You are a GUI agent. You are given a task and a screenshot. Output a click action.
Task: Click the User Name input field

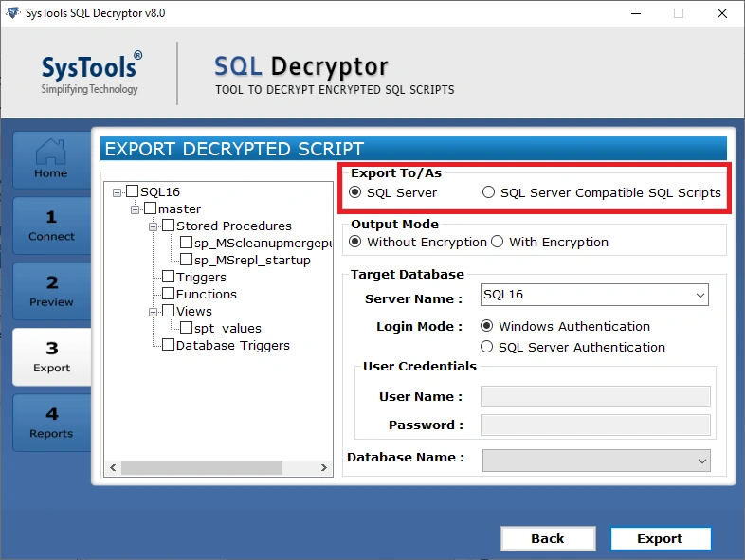click(595, 397)
